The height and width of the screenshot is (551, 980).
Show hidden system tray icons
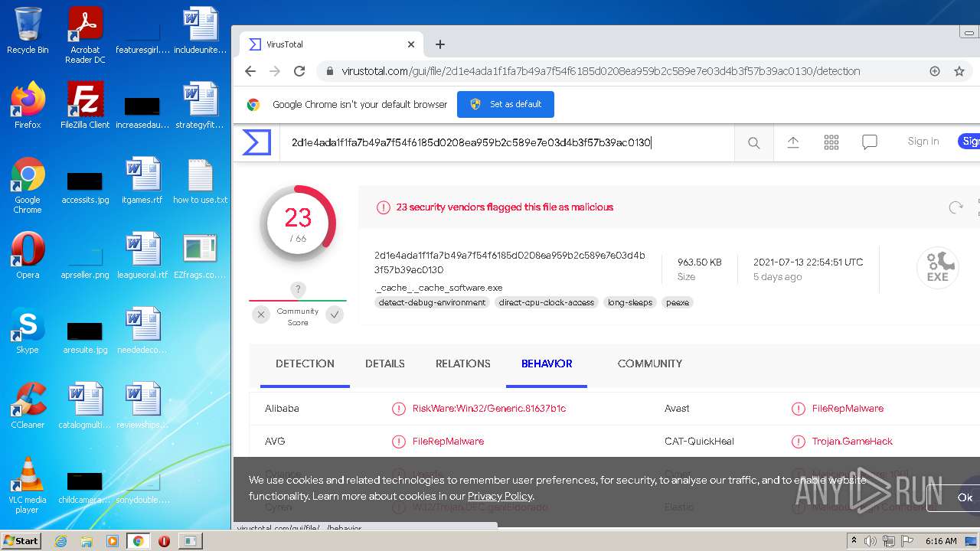tap(854, 541)
